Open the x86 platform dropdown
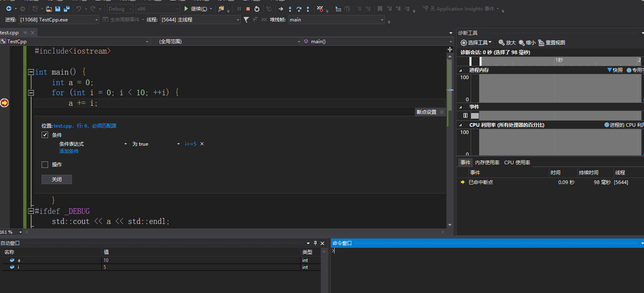Viewport: 644px width, 293px height. (158, 8)
